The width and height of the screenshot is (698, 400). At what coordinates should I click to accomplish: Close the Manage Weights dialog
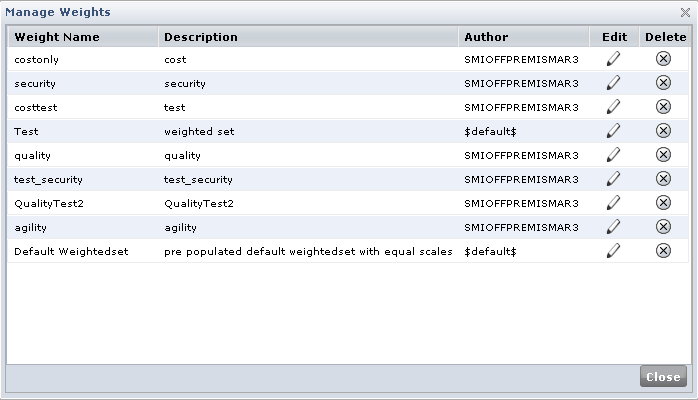point(663,378)
